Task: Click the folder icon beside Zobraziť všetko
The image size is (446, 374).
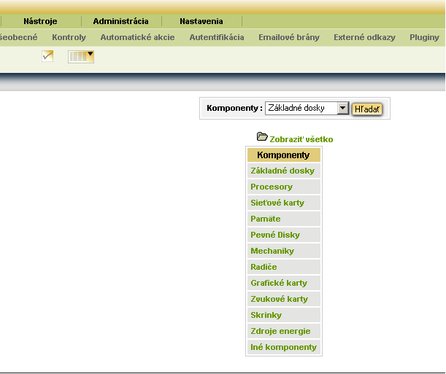Action: click(x=262, y=136)
